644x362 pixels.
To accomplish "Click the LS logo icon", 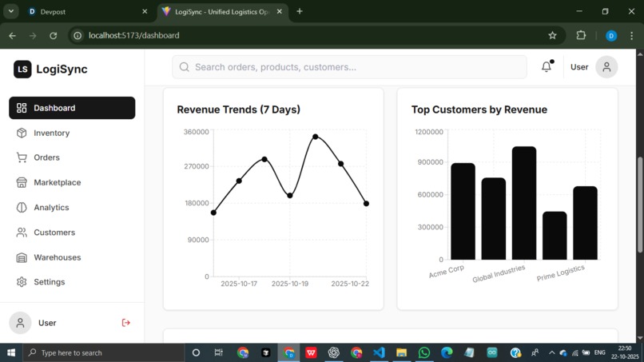I will pos(22,69).
